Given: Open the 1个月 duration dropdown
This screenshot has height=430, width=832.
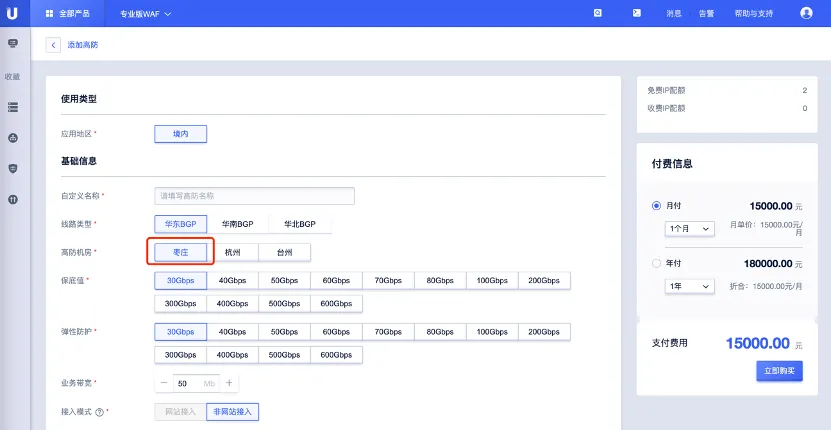Looking at the screenshot, I should click(x=690, y=229).
